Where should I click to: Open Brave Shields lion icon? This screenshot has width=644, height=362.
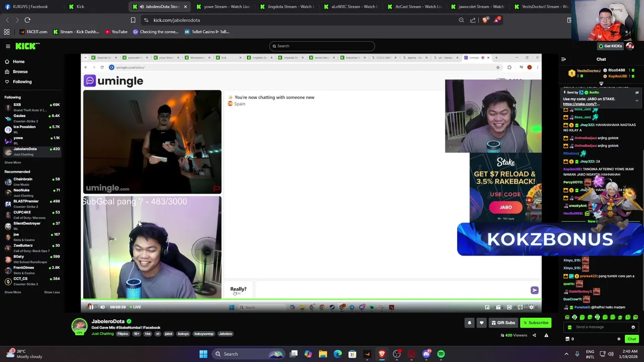point(485,20)
